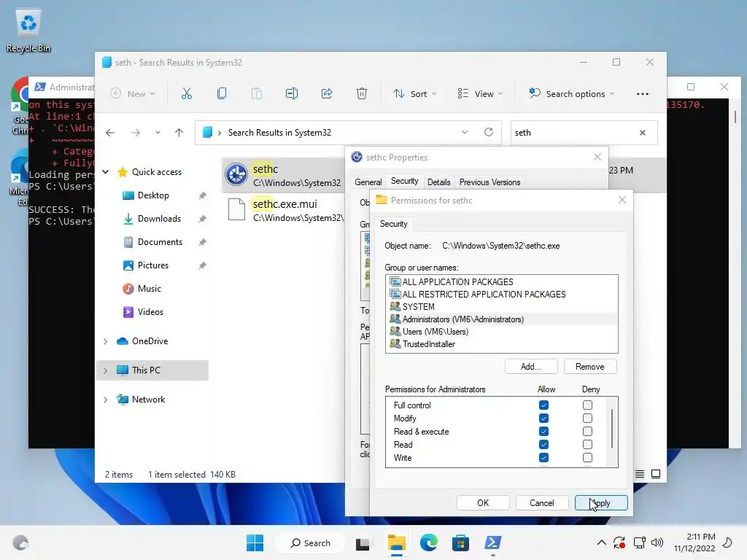747x560 pixels.
Task: Go forward with the Explorer forward arrow
Action: [136, 133]
